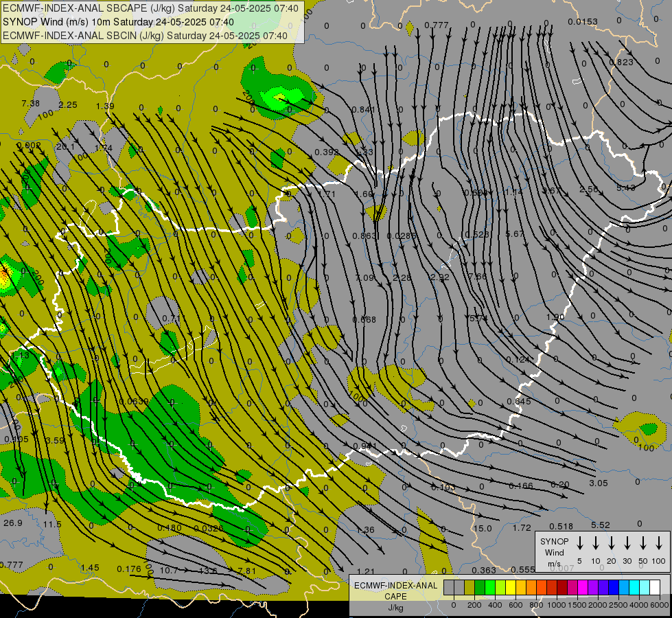
Task: Click the map value 0.176
Action: pos(129,569)
